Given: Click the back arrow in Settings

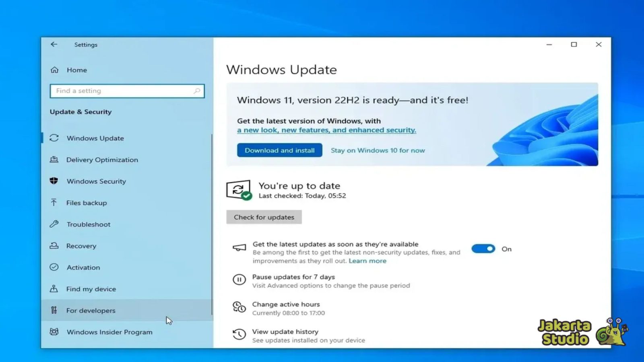Looking at the screenshot, I should click(54, 45).
